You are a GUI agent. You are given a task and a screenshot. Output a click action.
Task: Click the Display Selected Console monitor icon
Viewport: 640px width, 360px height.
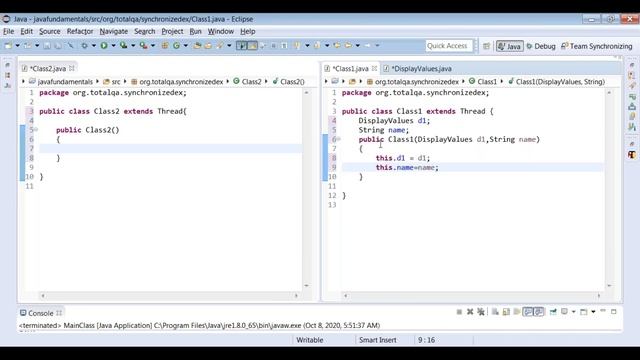click(564, 311)
